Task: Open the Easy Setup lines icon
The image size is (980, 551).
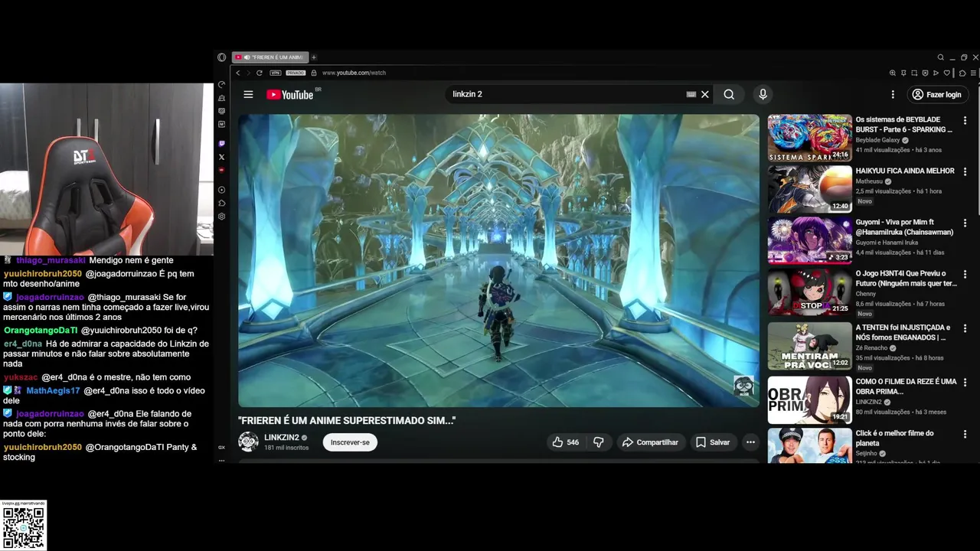Action: [x=973, y=73]
